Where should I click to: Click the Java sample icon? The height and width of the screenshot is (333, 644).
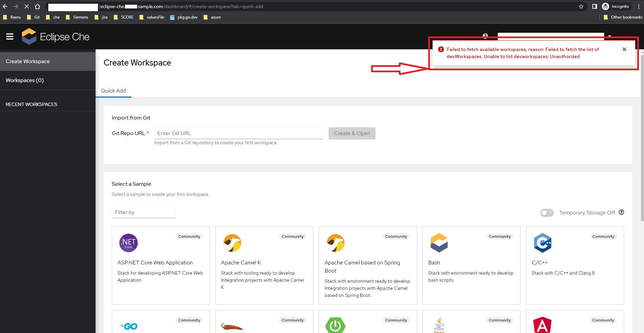[439, 325]
